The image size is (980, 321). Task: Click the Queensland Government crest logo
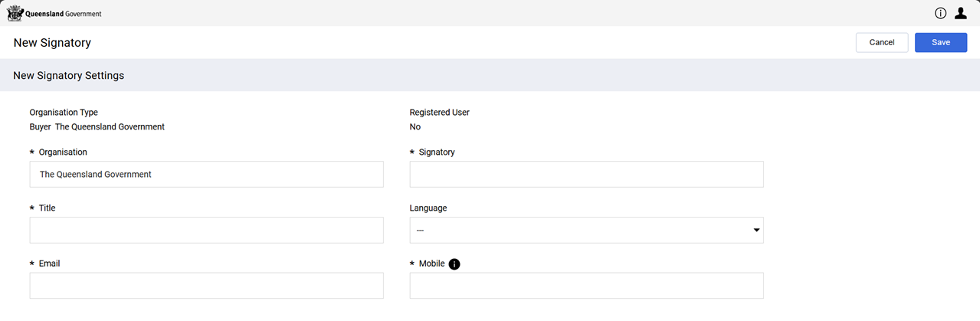(15, 13)
